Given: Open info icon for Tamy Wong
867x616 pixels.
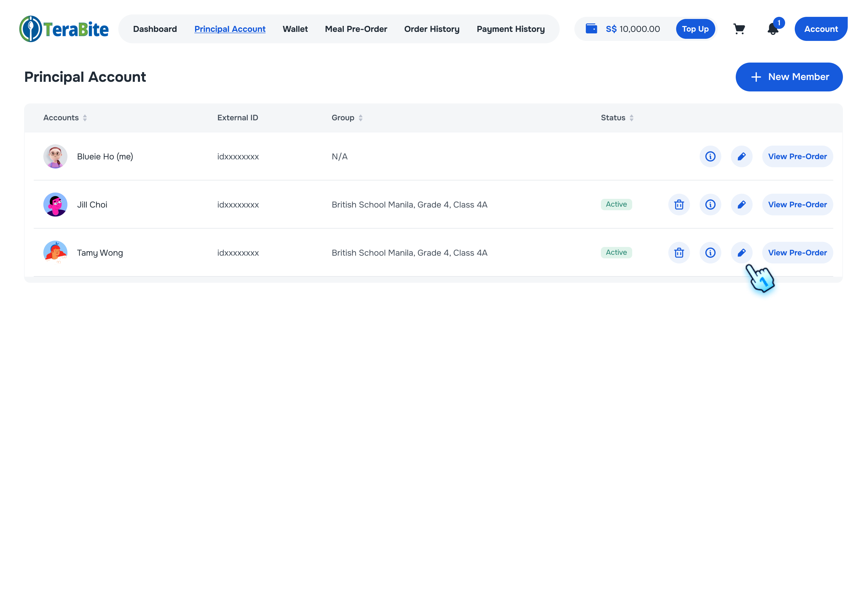Looking at the screenshot, I should [710, 253].
